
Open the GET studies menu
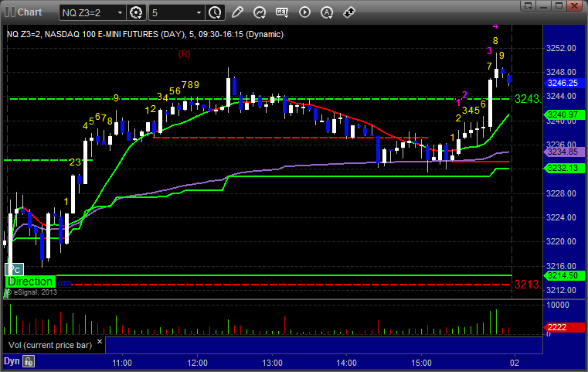coord(282,12)
